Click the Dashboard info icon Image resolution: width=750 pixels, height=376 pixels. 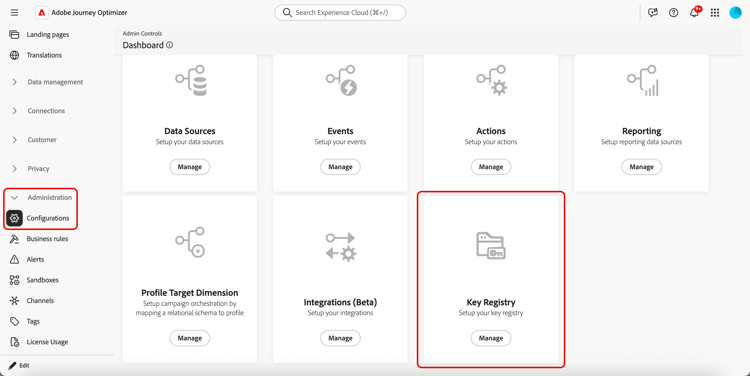[169, 45]
